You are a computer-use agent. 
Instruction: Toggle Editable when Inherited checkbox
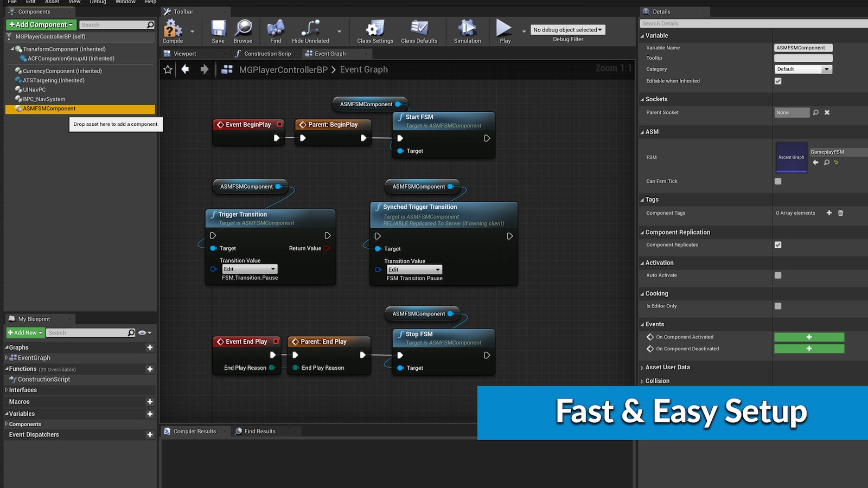pyautogui.click(x=778, y=81)
